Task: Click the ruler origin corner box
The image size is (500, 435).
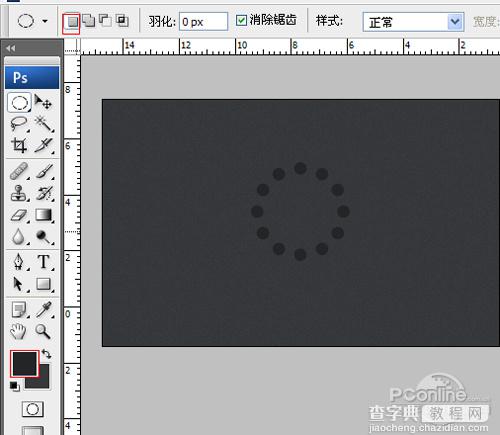Action: (x=72, y=46)
